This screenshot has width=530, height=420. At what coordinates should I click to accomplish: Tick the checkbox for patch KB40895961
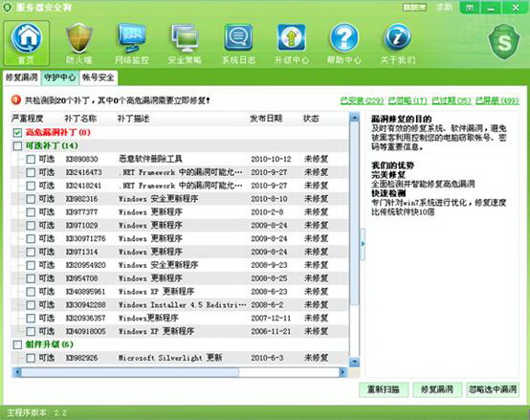pos(31,292)
